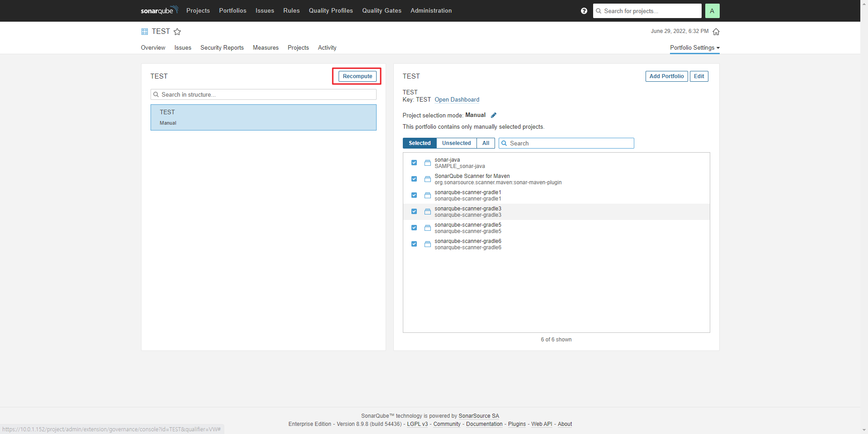Open the help question mark icon
Image resolution: width=868 pixels, height=434 pixels.
point(584,11)
